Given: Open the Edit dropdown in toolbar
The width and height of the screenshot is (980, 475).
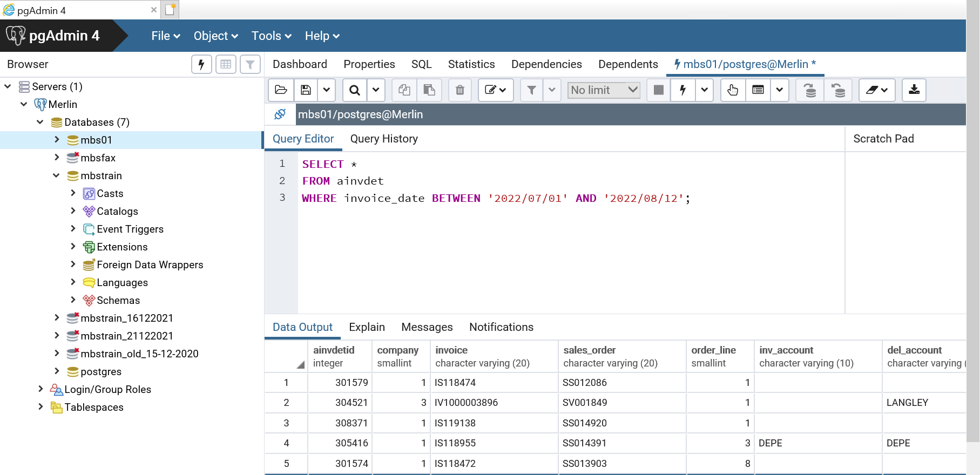Looking at the screenshot, I should [x=495, y=90].
